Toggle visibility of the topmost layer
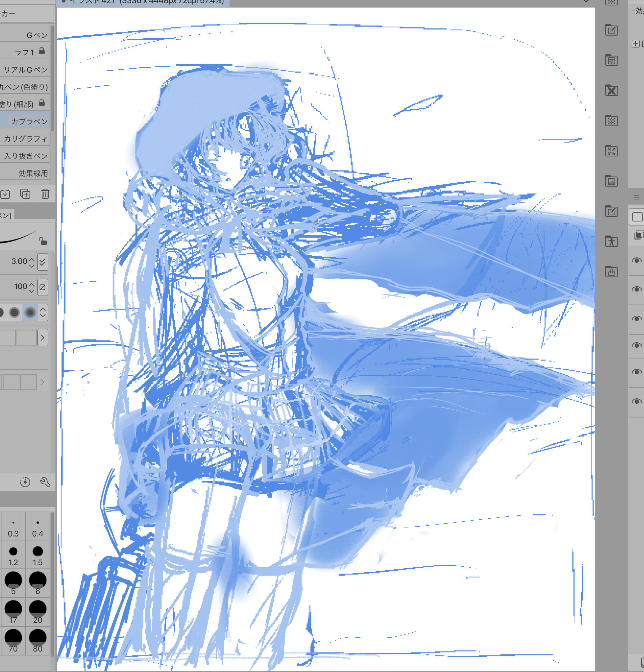 636,260
